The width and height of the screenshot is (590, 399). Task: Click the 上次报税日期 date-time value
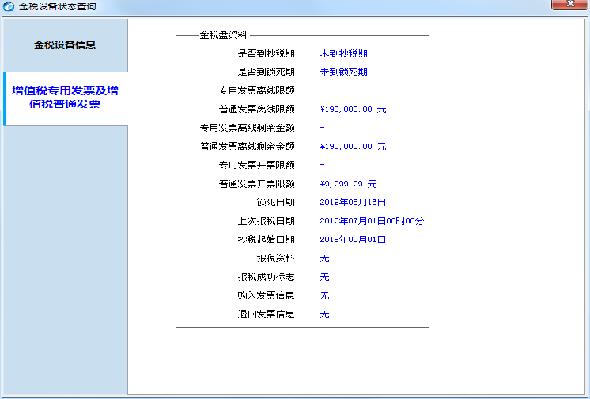[x=372, y=221]
